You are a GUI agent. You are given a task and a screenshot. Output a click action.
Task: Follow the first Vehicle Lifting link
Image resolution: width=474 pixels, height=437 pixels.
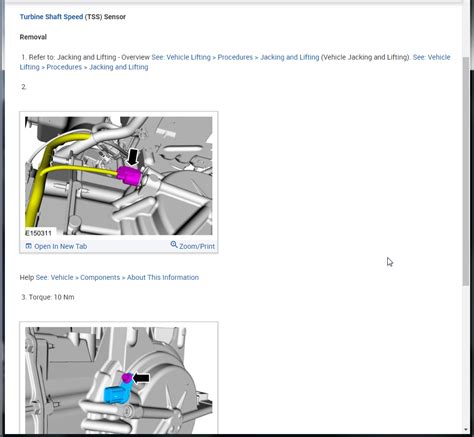(188, 57)
